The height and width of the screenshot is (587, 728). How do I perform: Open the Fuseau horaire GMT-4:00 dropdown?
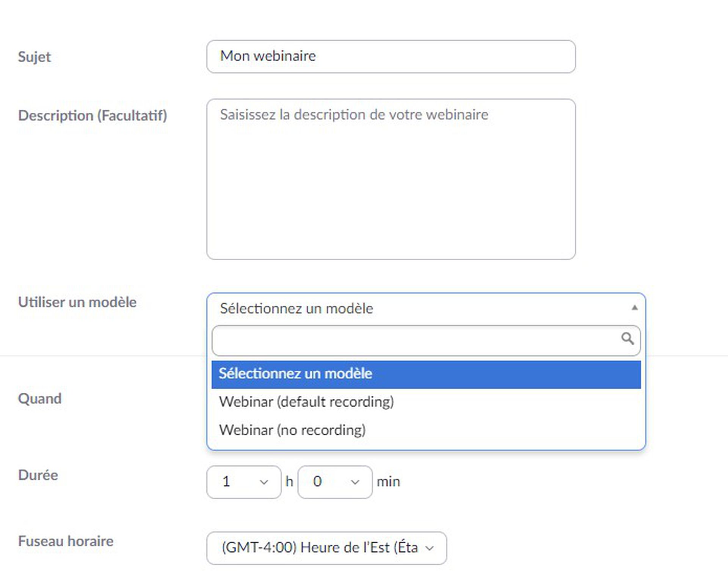tap(327, 548)
